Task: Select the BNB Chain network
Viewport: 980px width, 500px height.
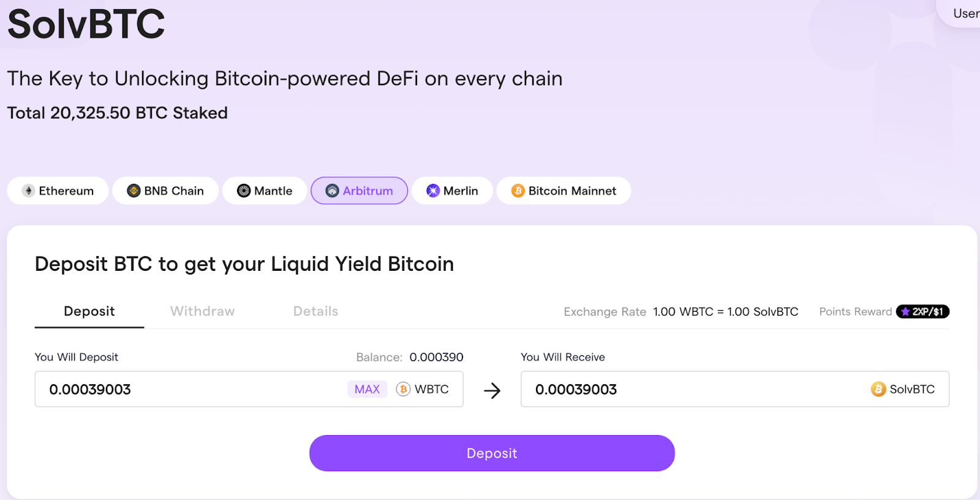Action: click(165, 191)
